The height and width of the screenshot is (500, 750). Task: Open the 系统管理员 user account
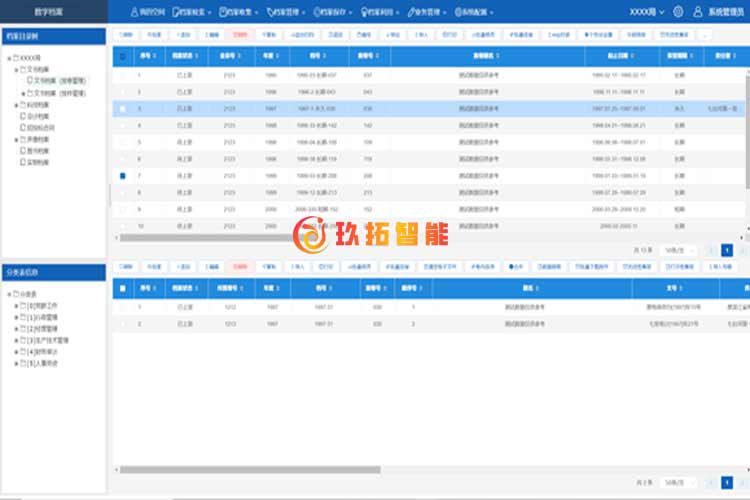(x=719, y=11)
